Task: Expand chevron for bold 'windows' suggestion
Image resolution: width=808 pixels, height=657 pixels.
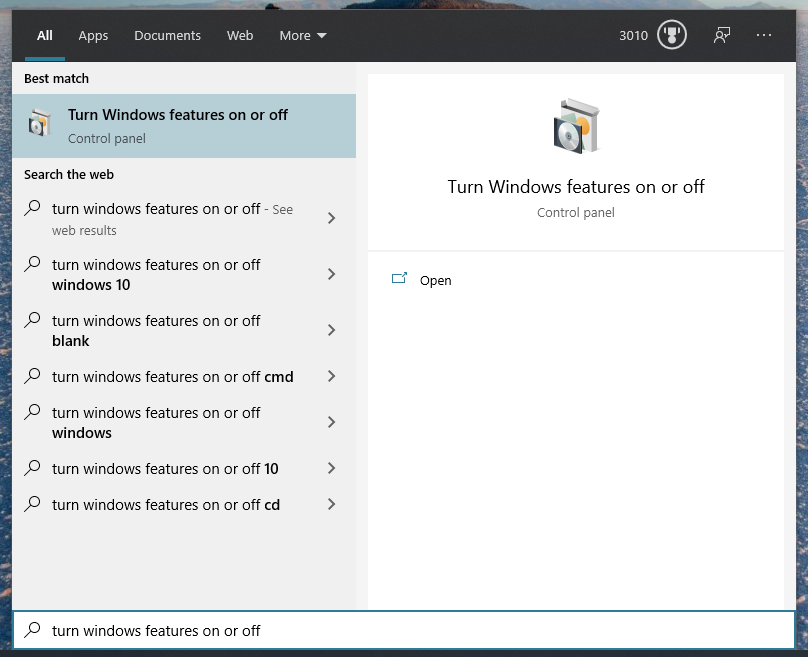Action: click(x=331, y=422)
